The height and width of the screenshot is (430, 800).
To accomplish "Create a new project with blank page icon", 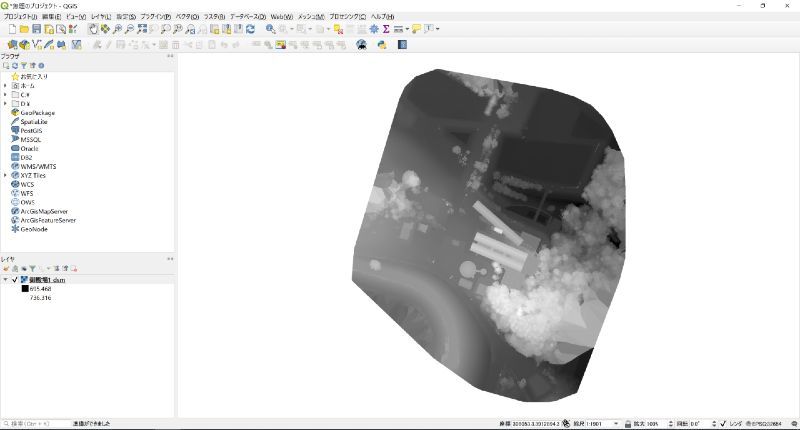I will click(11, 30).
